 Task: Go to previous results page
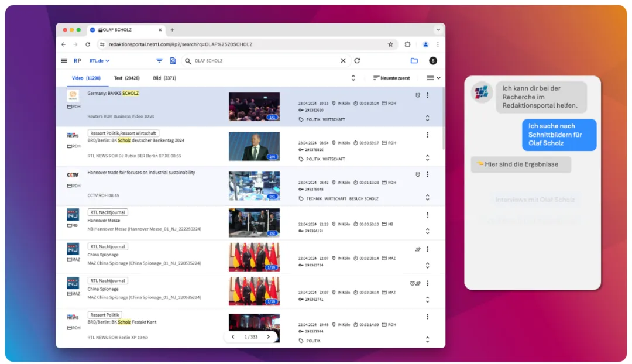[232, 337]
